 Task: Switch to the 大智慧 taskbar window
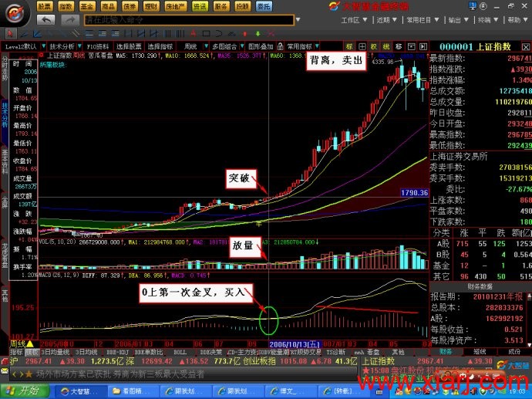click(x=80, y=391)
